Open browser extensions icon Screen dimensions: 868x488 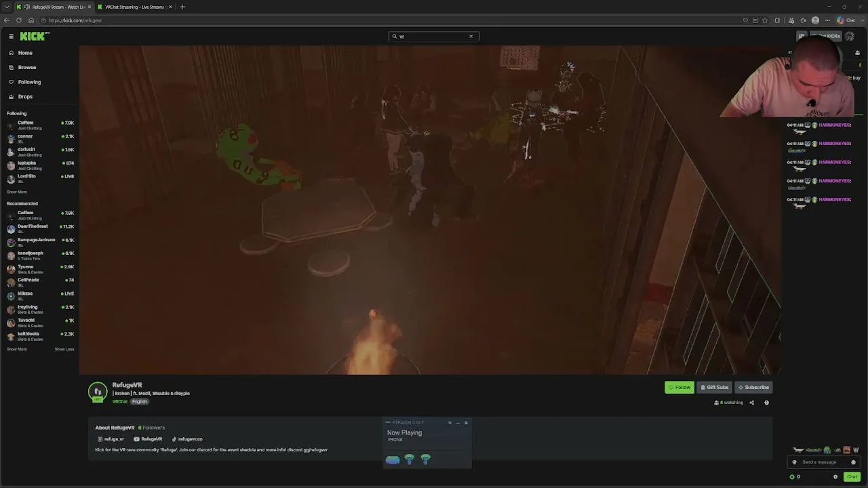click(x=777, y=20)
